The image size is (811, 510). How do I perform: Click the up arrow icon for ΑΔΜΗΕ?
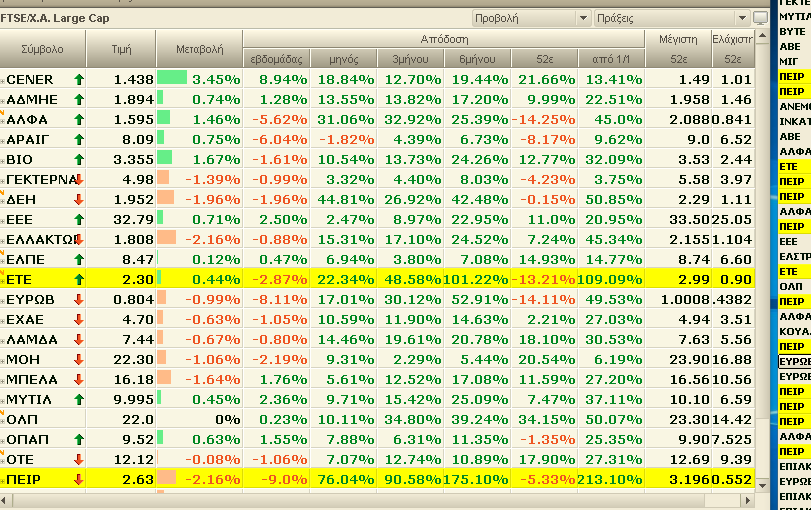79,99
